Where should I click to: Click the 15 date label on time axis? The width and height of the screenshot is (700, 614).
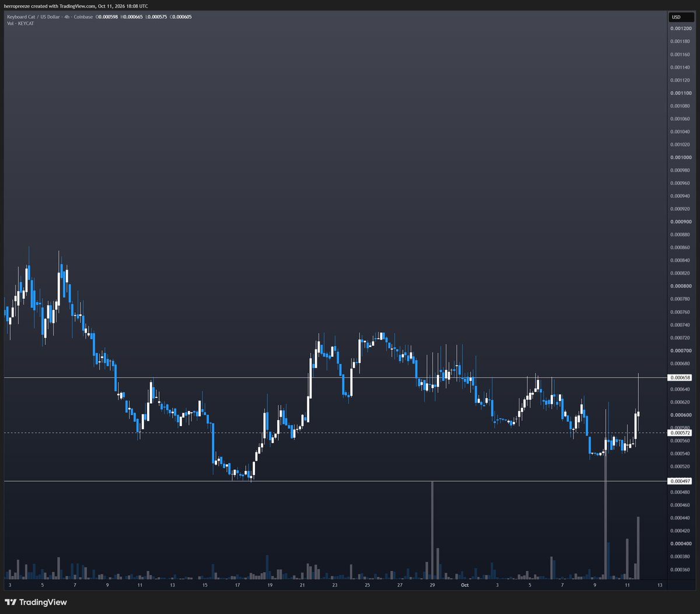(x=205, y=584)
